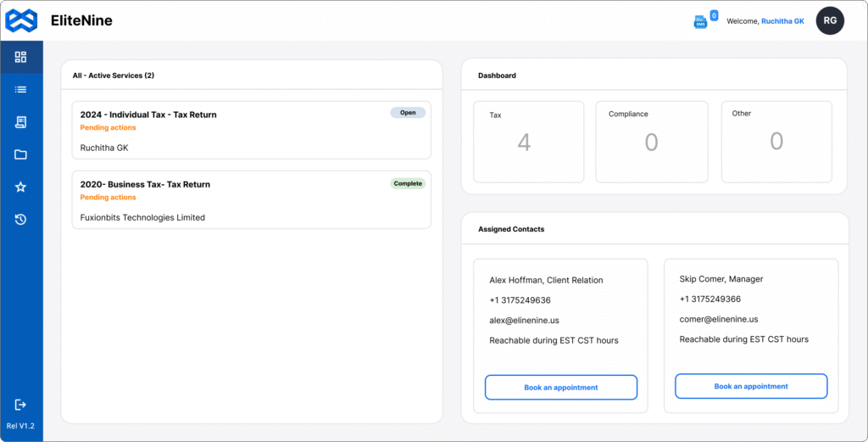
Task: Click Pending actions under 2024 Individual Tax
Action: click(x=108, y=128)
